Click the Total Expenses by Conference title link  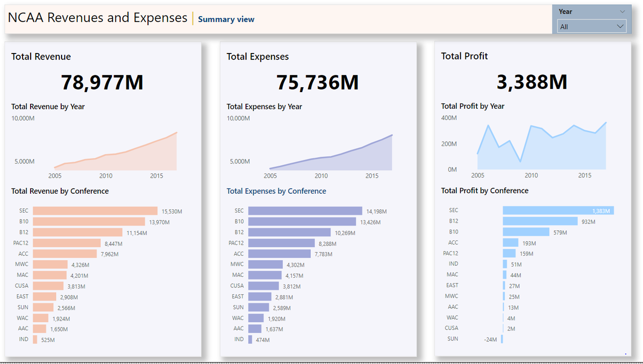point(275,191)
